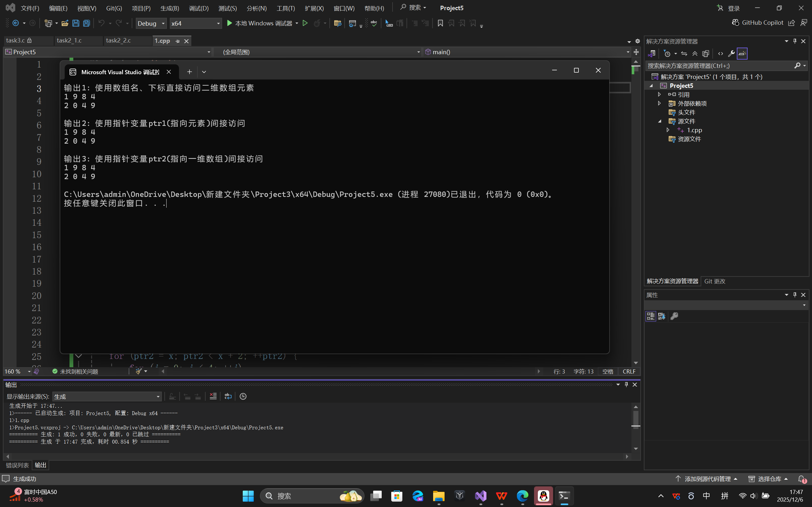The height and width of the screenshot is (507, 812).
Task: Toggle word wrap in the output panel
Action: pyautogui.click(x=228, y=396)
